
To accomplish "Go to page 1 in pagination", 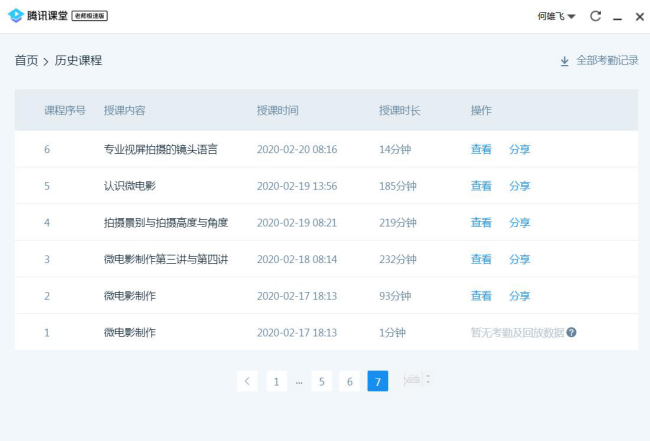I will point(276,381).
